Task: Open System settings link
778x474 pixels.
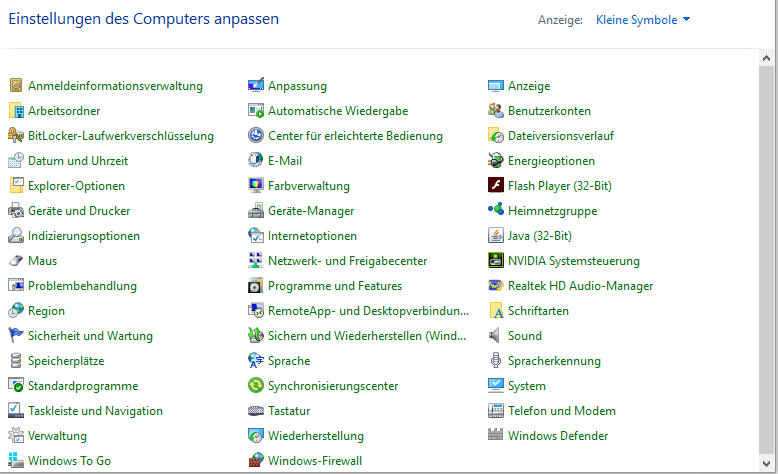Action: click(526, 386)
